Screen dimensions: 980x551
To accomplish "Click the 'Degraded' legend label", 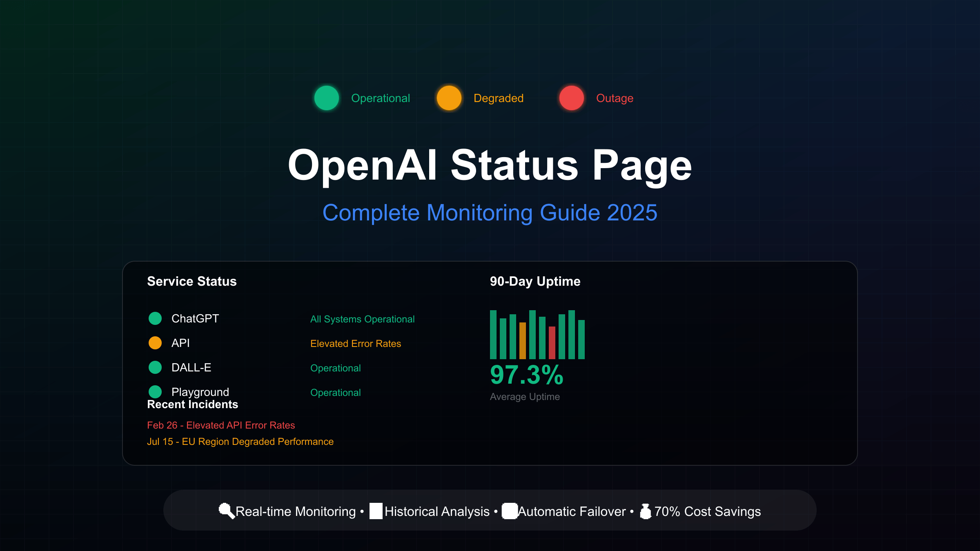I will [499, 98].
